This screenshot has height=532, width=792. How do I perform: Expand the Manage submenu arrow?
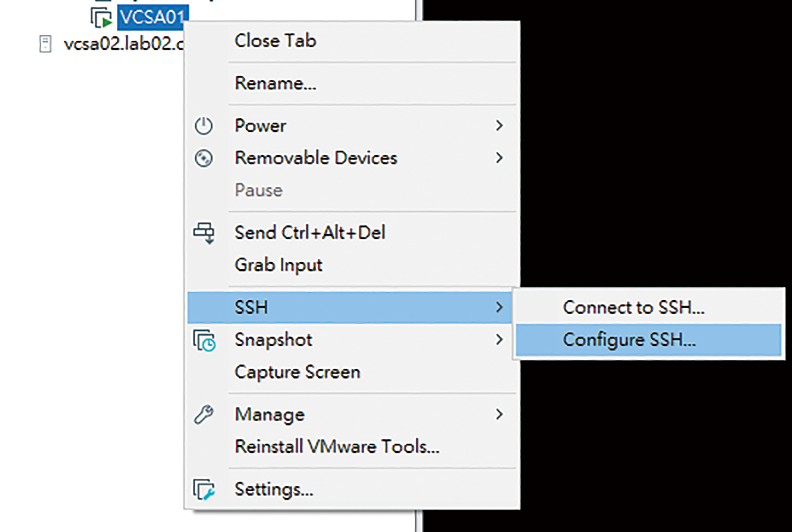499,414
